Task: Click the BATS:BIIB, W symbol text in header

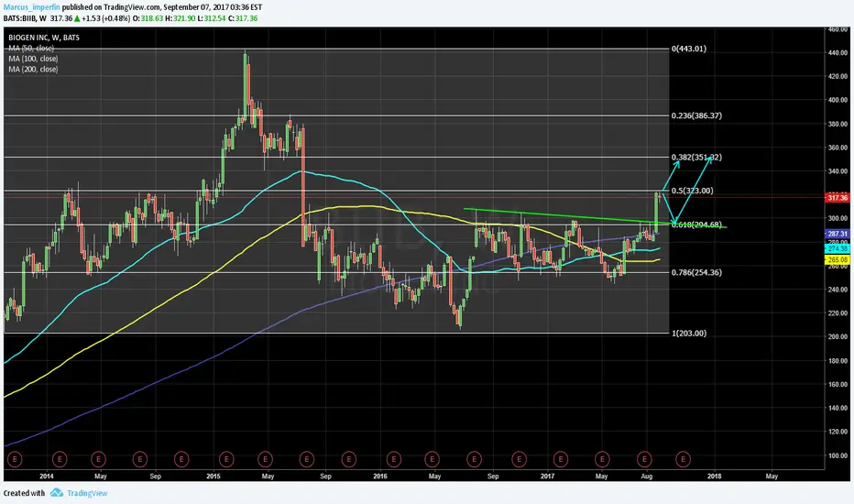Action: point(25,18)
